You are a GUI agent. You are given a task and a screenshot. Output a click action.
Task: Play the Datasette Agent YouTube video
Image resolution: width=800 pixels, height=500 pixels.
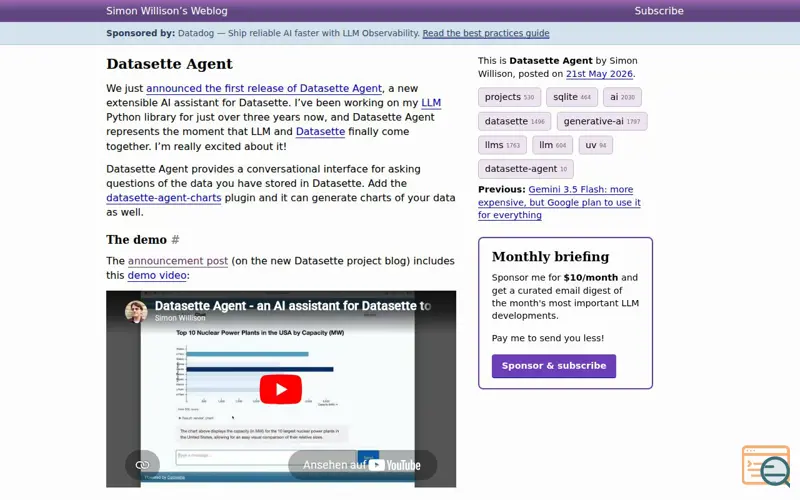tap(281, 389)
